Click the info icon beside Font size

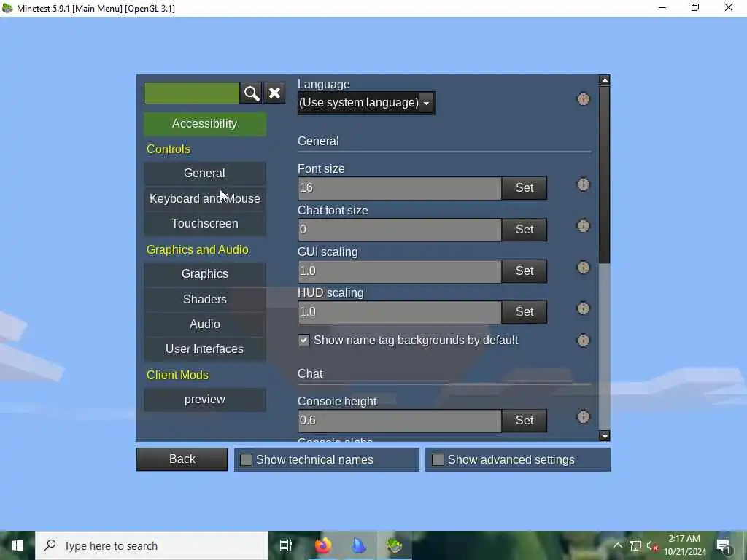click(x=583, y=184)
